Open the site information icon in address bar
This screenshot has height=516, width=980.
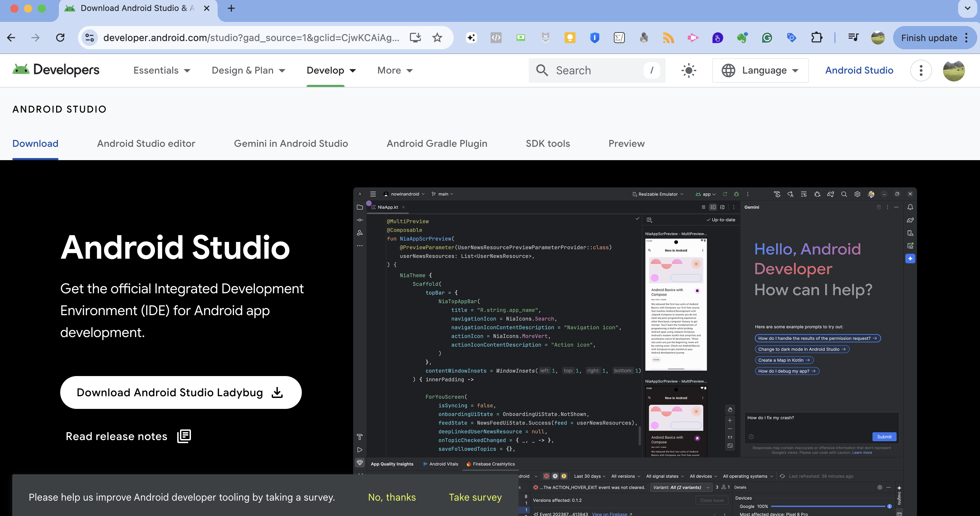coord(90,38)
